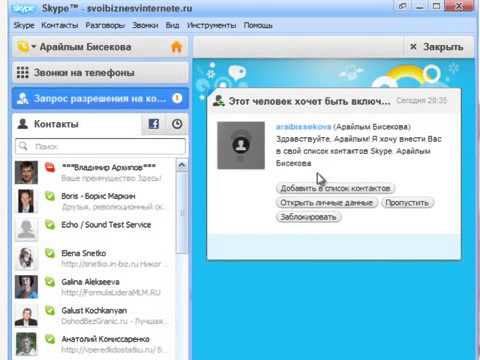480x360 pixels.
Task: Open the Skype menu
Action: 24,25
